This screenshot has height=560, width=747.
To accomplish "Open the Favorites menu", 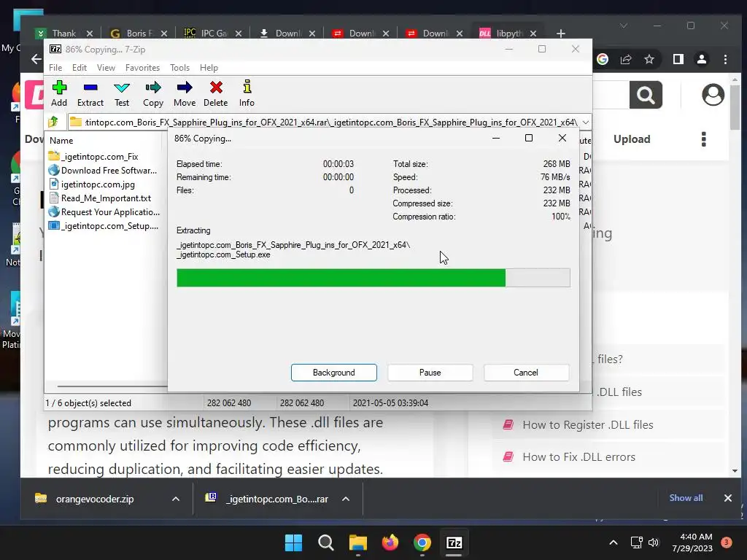I will pyautogui.click(x=142, y=68).
